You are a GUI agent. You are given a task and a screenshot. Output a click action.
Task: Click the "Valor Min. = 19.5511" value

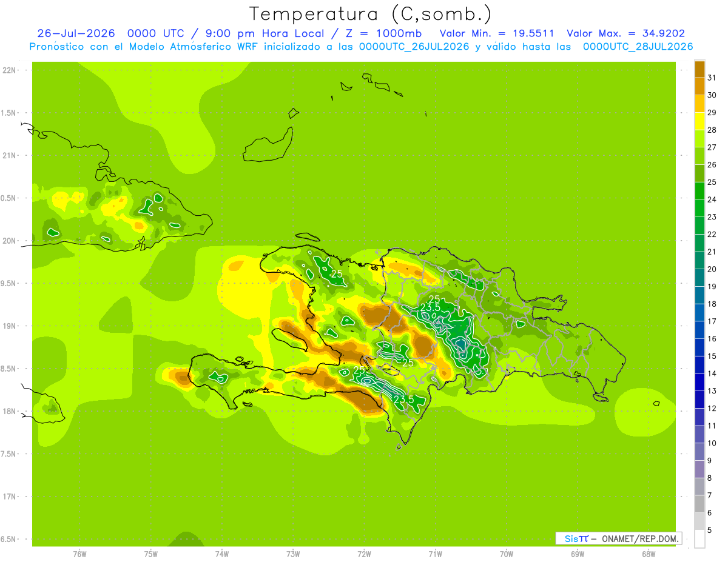click(x=496, y=33)
